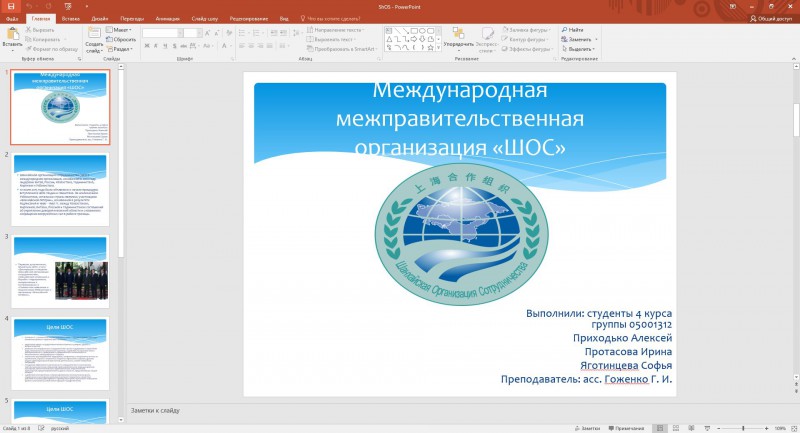This screenshot has height=433, width=800.
Task: Click zoom in plus button
Action: [x=766, y=428]
